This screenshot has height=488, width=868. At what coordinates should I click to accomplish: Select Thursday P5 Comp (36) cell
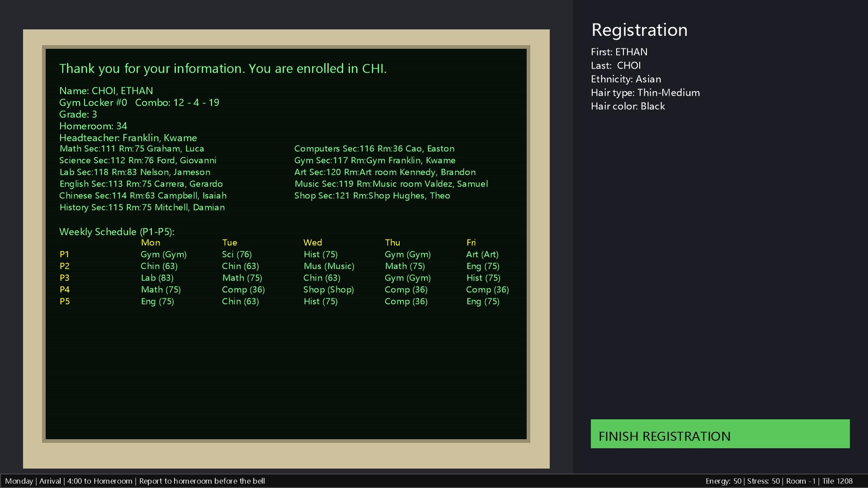tap(406, 301)
